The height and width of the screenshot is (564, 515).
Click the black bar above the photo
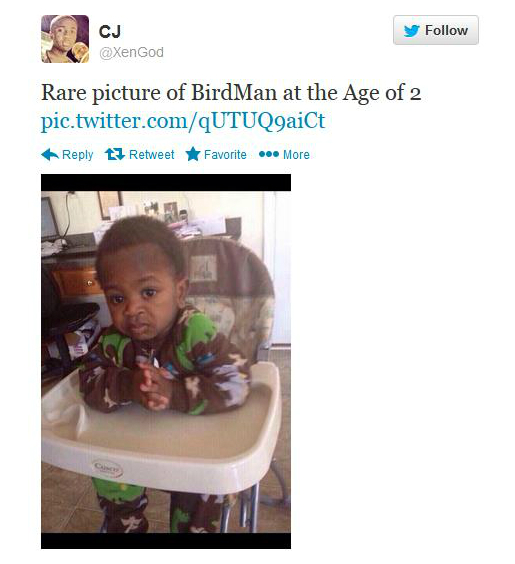coord(166,183)
